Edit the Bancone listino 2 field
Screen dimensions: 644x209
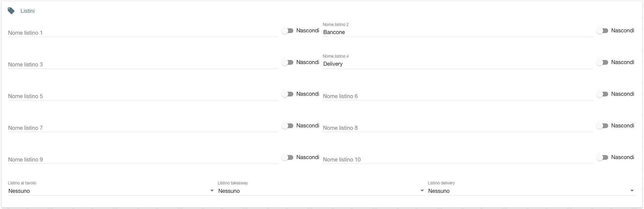pos(458,32)
